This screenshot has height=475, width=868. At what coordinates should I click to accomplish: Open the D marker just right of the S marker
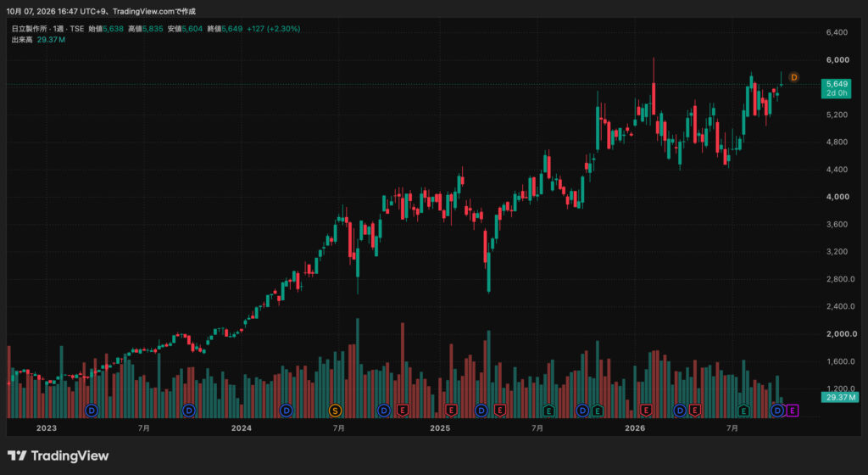tap(384, 411)
